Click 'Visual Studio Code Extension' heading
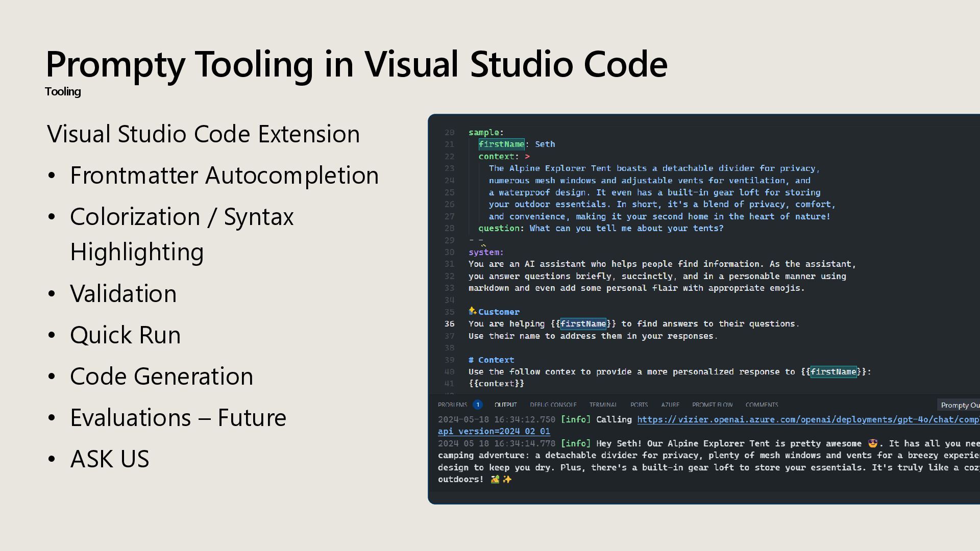The height and width of the screenshot is (551, 980). (203, 134)
